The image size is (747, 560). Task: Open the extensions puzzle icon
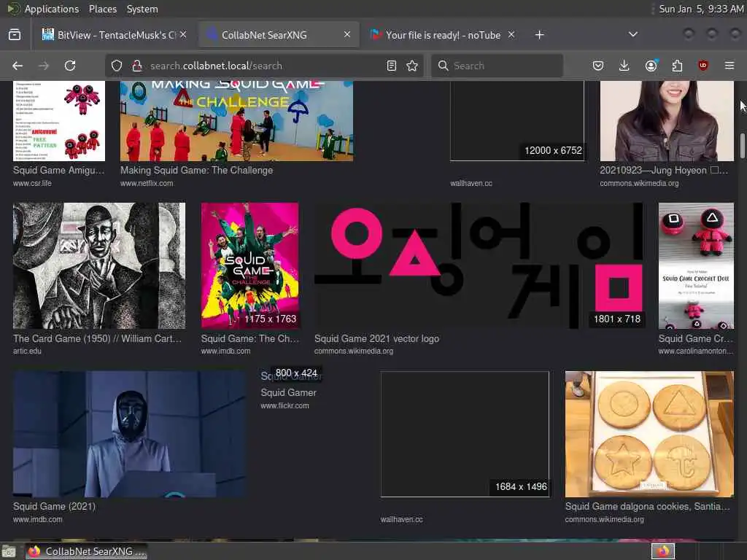pos(677,66)
